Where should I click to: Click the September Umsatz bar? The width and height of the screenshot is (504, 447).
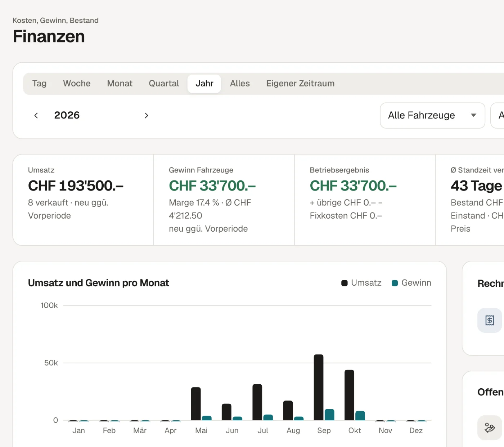pos(319,387)
